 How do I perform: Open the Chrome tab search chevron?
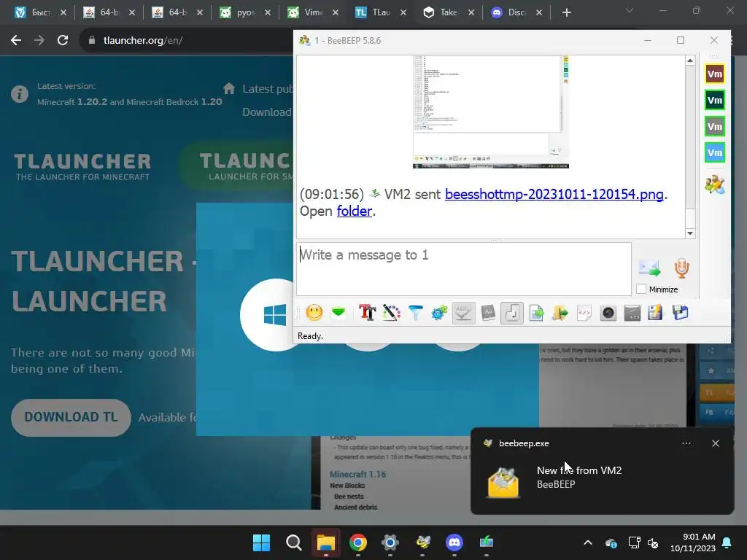pos(630,10)
